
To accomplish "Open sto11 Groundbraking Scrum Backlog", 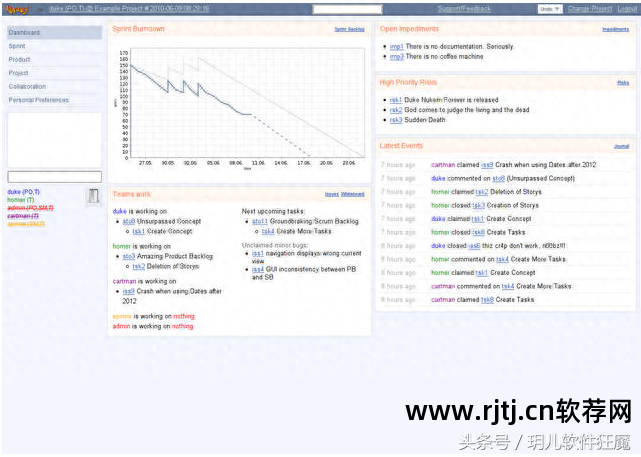I will [x=260, y=222].
